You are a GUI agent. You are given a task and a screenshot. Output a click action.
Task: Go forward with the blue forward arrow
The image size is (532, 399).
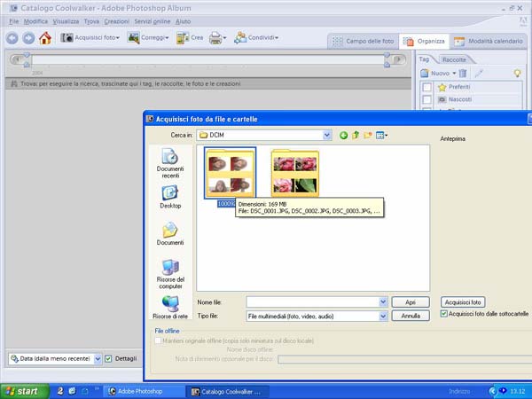point(28,38)
